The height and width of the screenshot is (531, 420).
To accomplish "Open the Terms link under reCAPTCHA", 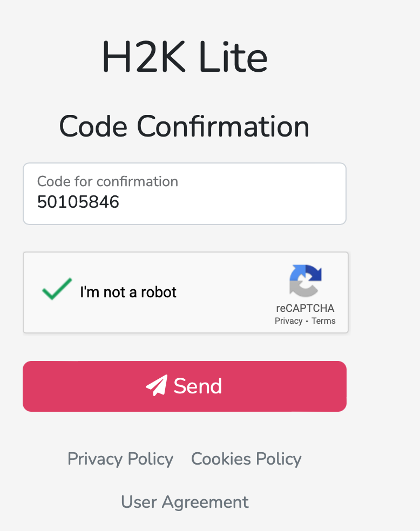I will pyautogui.click(x=323, y=321).
